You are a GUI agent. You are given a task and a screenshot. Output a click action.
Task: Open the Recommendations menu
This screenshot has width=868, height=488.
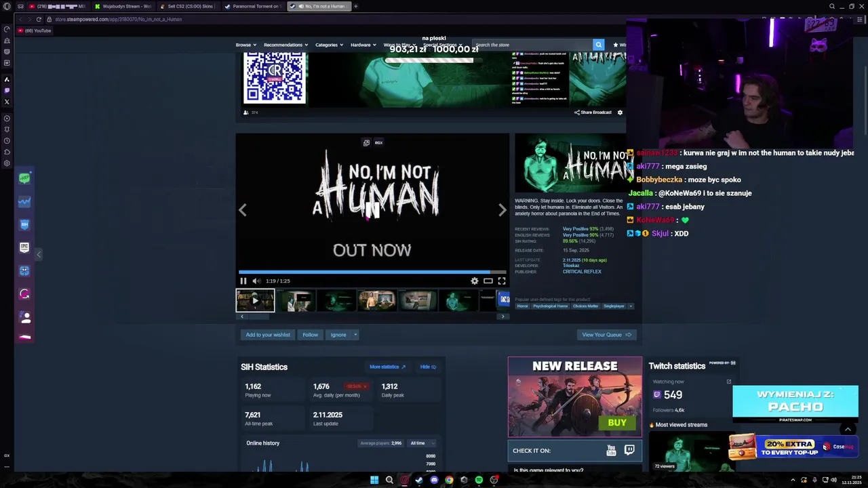pos(285,45)
